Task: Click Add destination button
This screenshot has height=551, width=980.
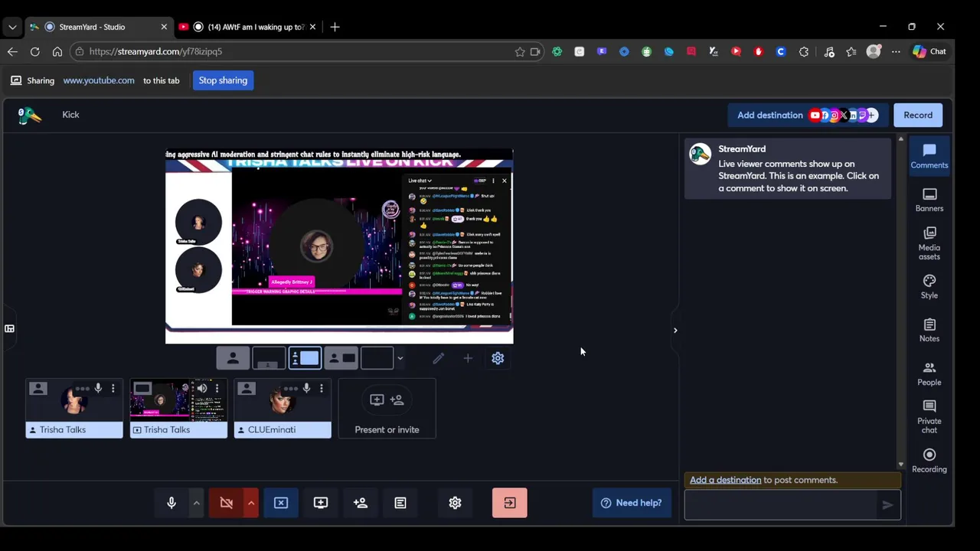Action: (x=808, y=115)
